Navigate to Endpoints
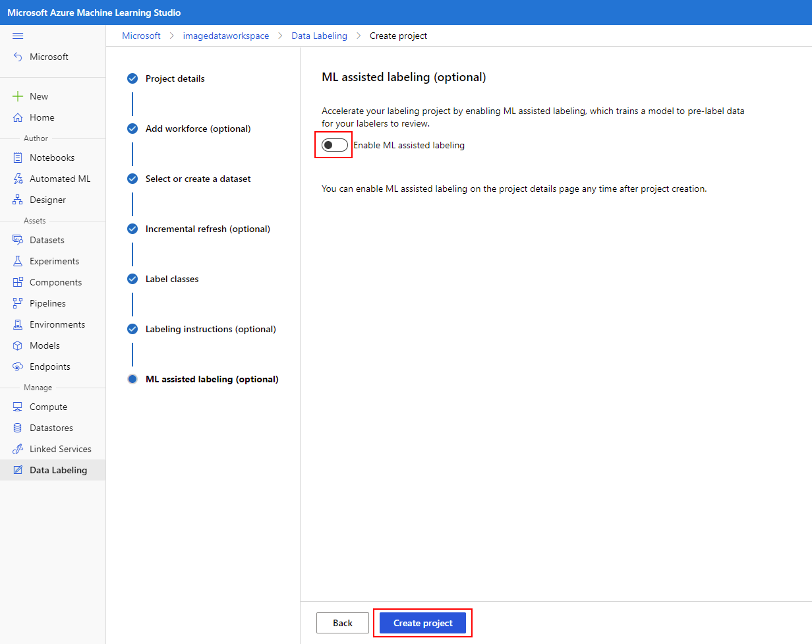812x644 pixels. [x=53, y=366]
